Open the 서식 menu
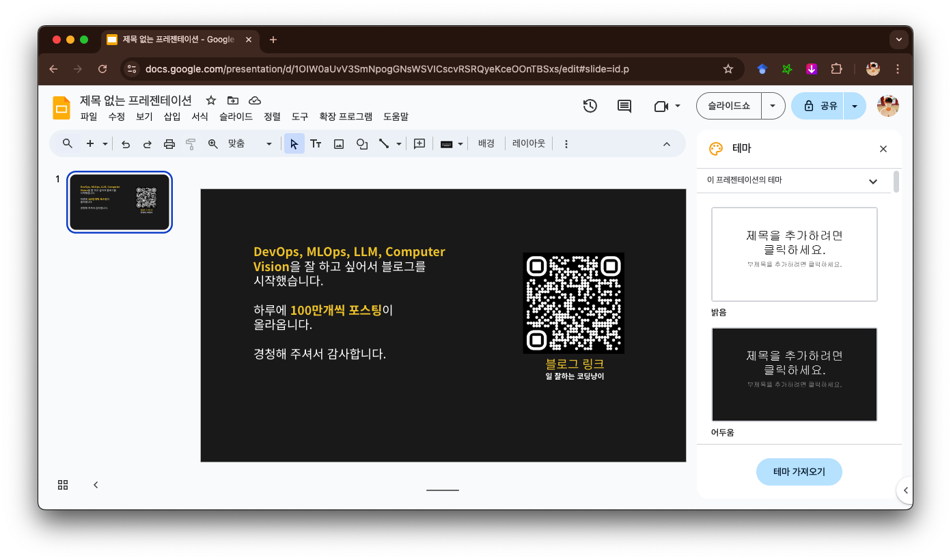This screenshot has width=951, height=560. coord(199,117)
